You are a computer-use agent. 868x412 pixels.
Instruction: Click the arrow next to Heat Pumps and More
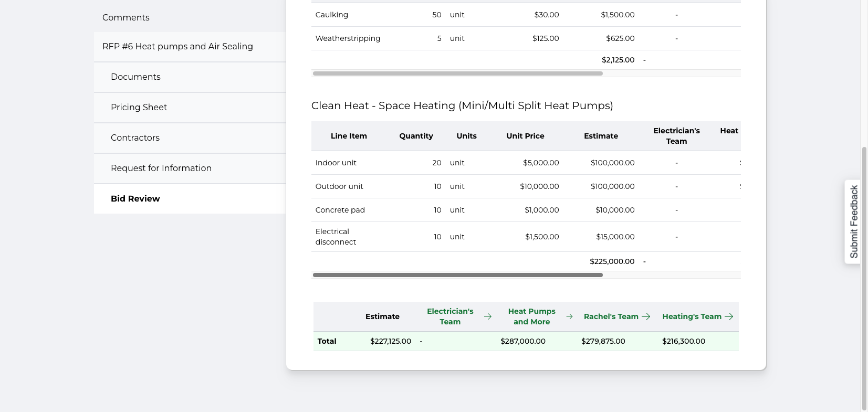pyautogui.click(x=569, y=316)
